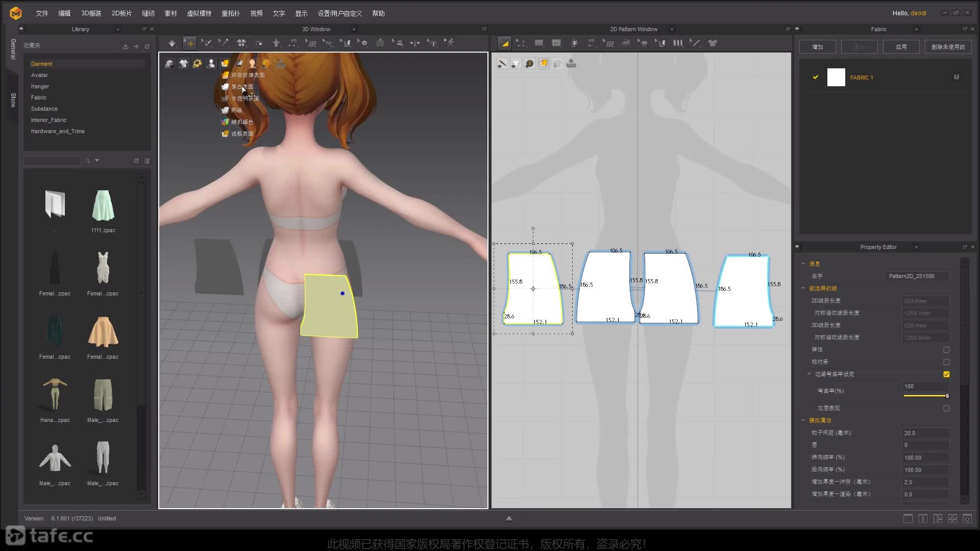Select the Internal Polygon tool in 2D toolbar
The image size is (980, 551).
[x=556, y=43]
